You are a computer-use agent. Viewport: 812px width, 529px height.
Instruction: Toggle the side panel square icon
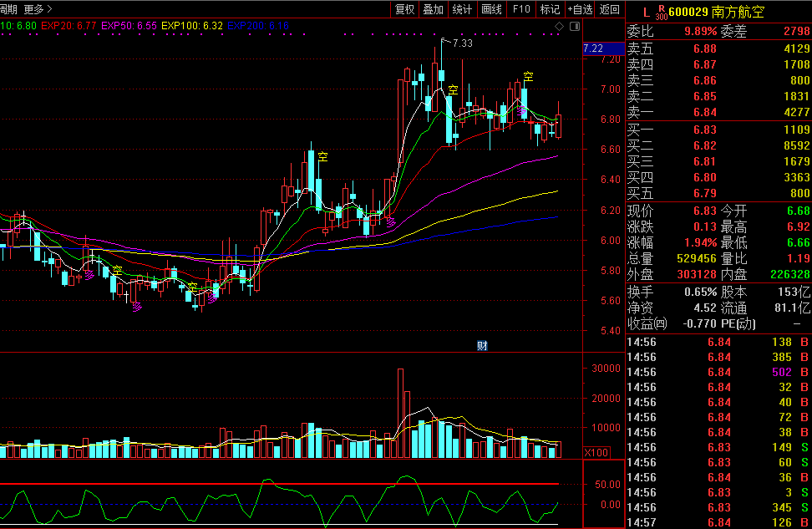click(x=575, y=26)
